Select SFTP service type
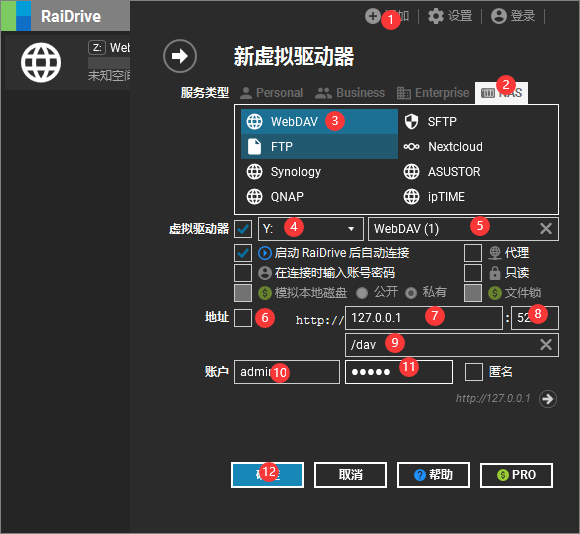 click(x=477, y=121)
